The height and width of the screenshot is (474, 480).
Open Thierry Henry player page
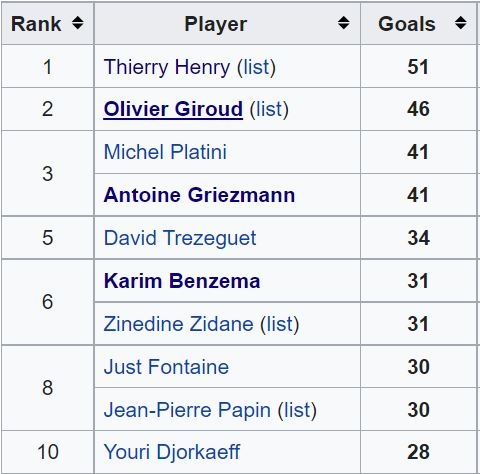[x=167, y=67]
